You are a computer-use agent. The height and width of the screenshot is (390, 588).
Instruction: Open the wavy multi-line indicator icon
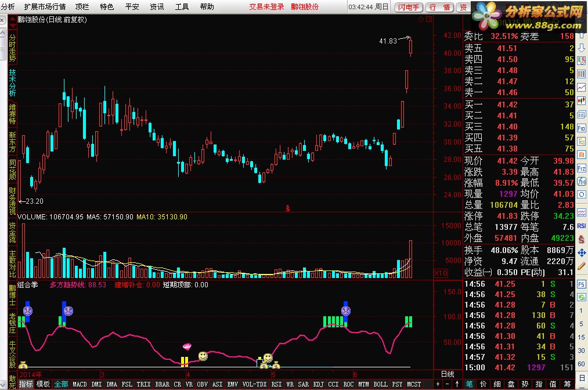coord(581,212)
